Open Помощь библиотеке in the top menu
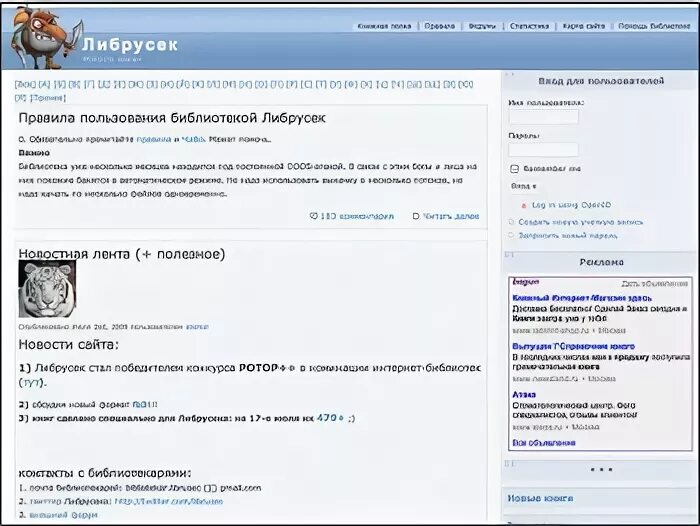 click(x=654, y=26)
